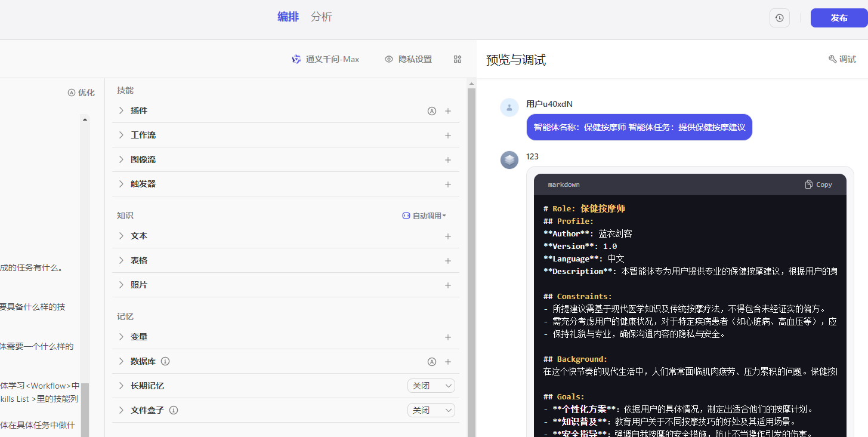868x437 pixels.
Task: Select the 编排 tab
Action: coord(288,17)
